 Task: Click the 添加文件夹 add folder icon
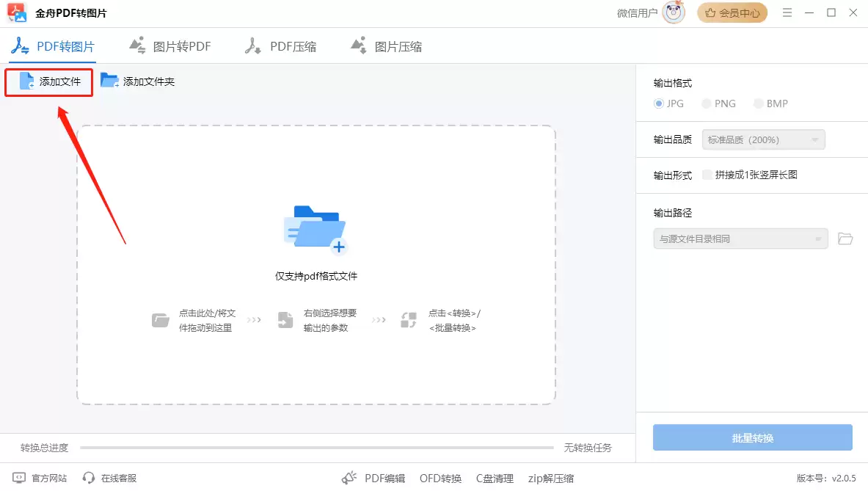tap(110, 81)
